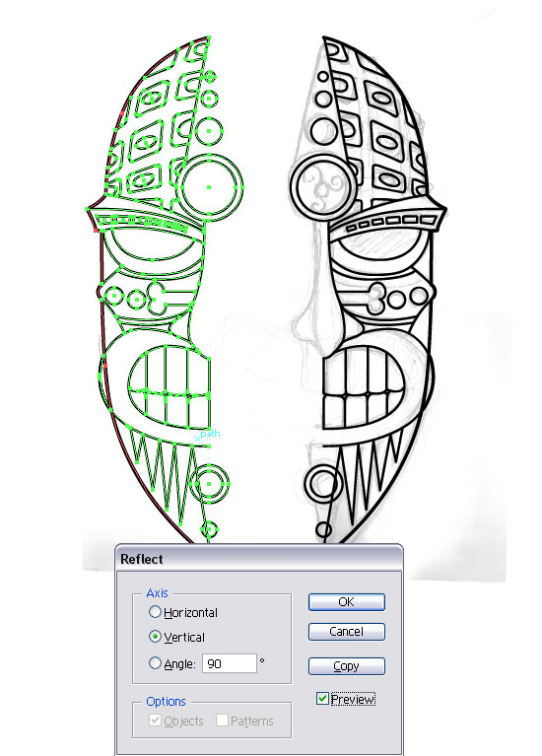Click the cyan "path" smart guide label
The height and width of the screenshot is (756, 542).
pyautogui.click(x=210, y=434)
